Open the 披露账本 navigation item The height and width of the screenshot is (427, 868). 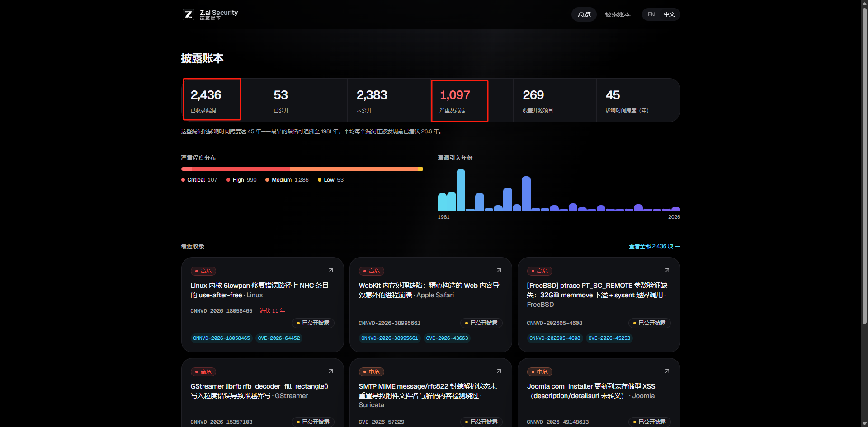tap(618, 14)
